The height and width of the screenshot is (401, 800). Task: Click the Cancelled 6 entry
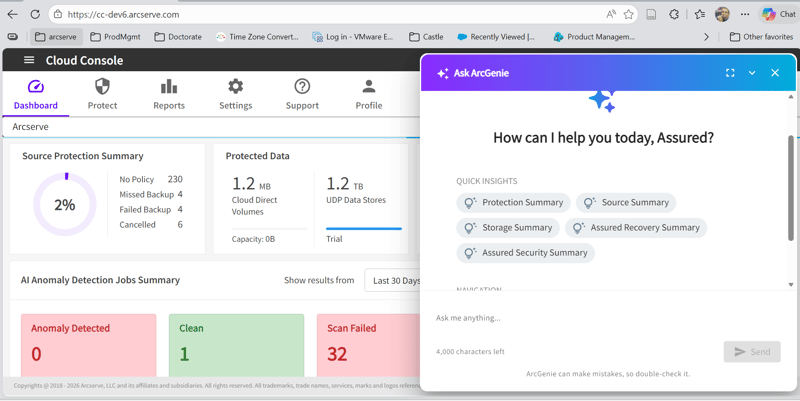point(151,224)
